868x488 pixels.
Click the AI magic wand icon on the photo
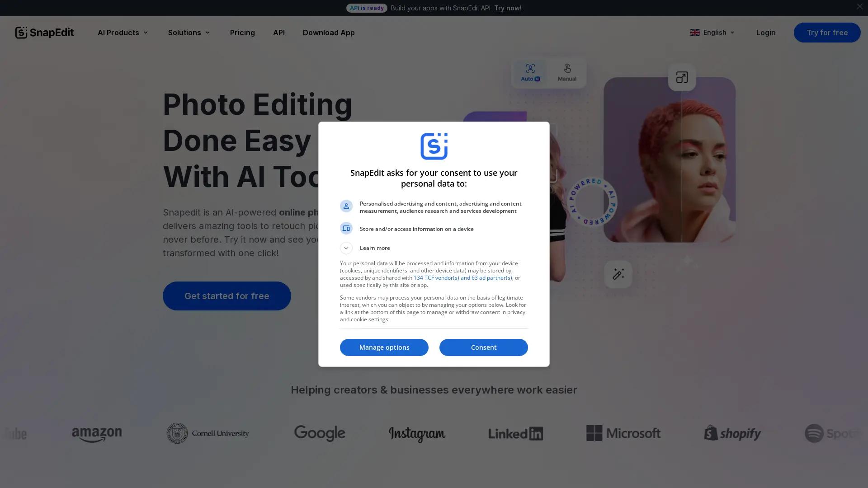coord(618,274)
